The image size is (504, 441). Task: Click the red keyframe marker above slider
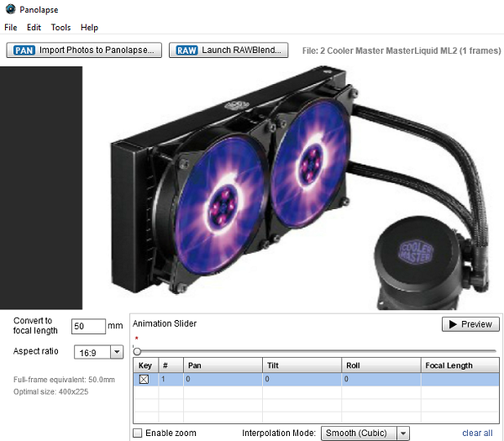[137, 339]
